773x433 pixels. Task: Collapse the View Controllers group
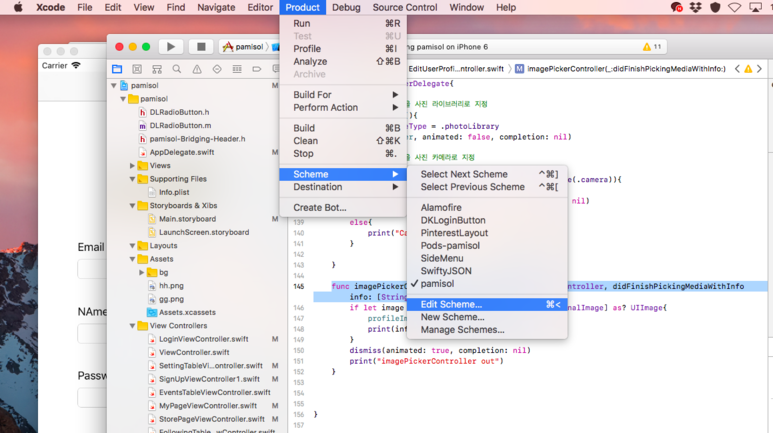click(x=132, y=325)
